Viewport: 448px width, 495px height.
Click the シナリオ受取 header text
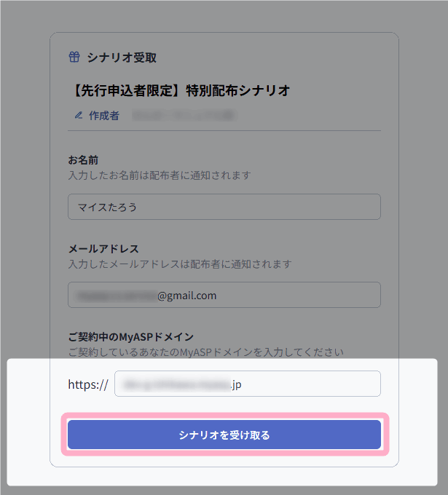(122, 58)
